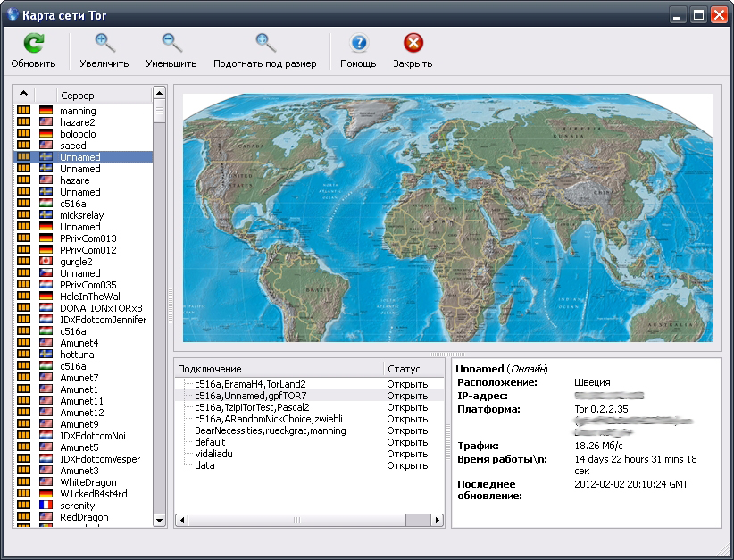
Task: Select circuit BearNecessities,rueckgrat,manning
Action: [270, 430]
